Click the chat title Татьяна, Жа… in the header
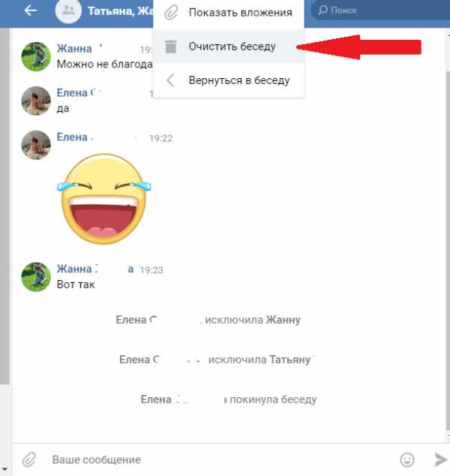Viewport: 450px width, 476px height. (x=121, y=11)
